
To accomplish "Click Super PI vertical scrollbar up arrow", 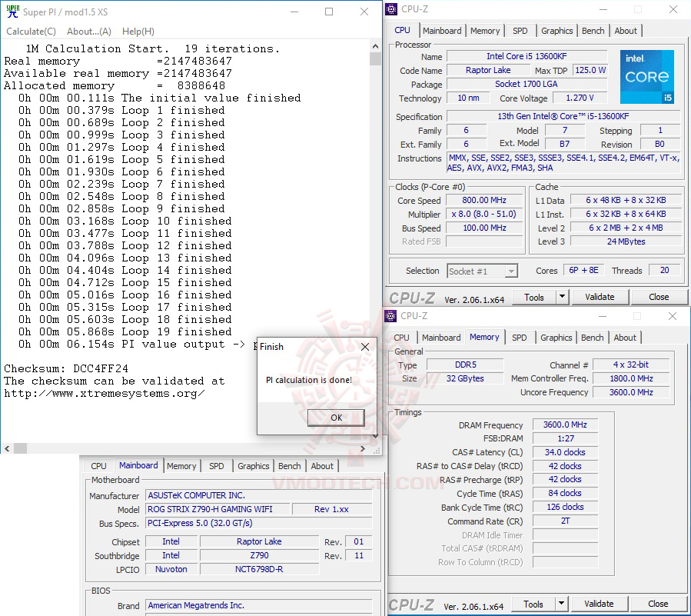I will click(375, 46).
